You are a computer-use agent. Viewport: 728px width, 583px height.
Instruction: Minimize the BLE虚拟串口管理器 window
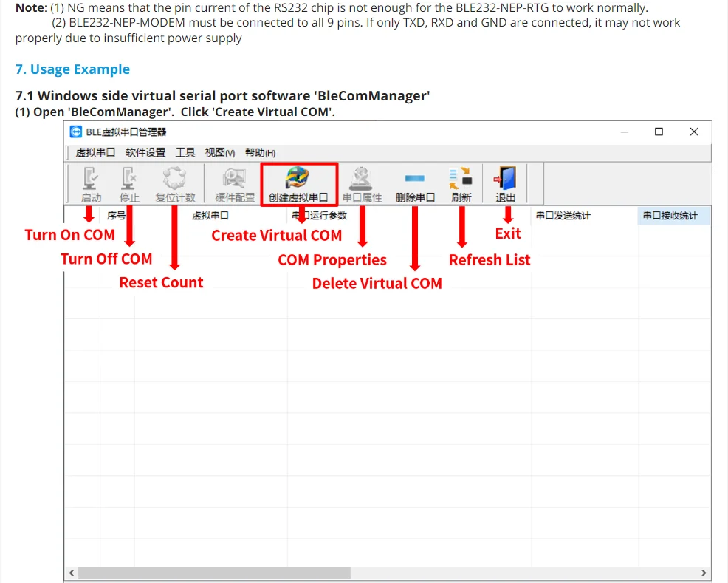(625, 132)
